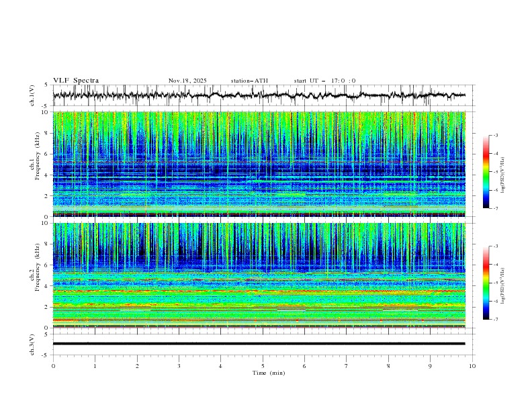Click the ch.2 PSD color scale bar
Viewport: 532px width, 411px height.
pyautogui.click(x=486, y=283)
